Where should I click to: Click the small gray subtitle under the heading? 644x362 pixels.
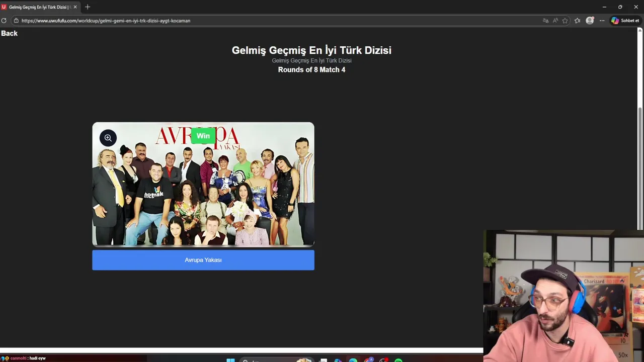(311, 60)
